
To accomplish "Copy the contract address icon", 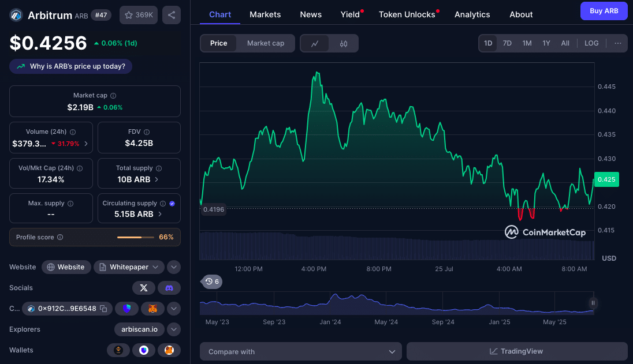I will tap(104, 309).
